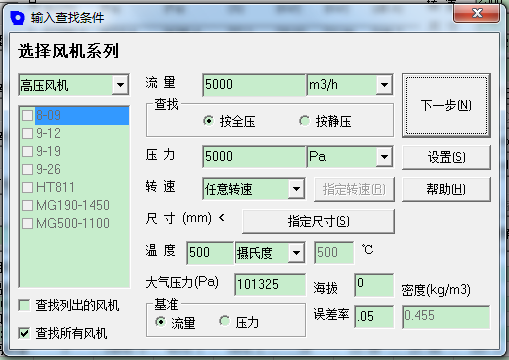
Task: Click the 下一步(N) button
Action: (x=446, y=105)
